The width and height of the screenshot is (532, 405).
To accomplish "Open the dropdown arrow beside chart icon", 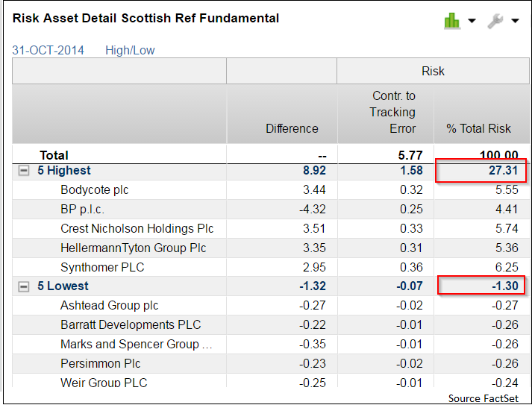I will 472,21.
